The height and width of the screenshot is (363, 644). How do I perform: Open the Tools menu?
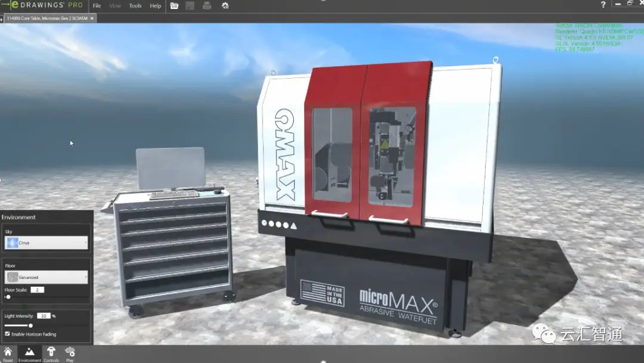tap(135, 6)
